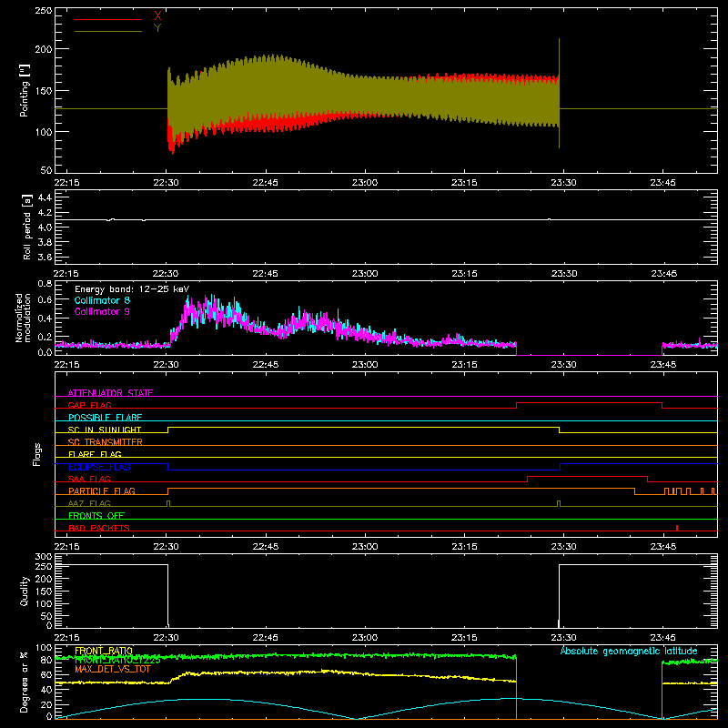Viewport: 728px width, 728px height.
Task: Click 23:45 time label under Quality plot
Action: 663,638
